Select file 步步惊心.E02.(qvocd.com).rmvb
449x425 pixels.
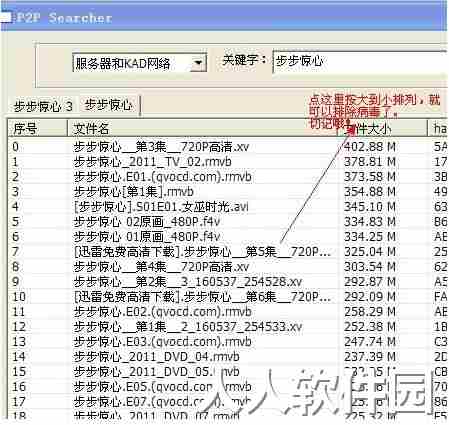(x=162, y=312)
